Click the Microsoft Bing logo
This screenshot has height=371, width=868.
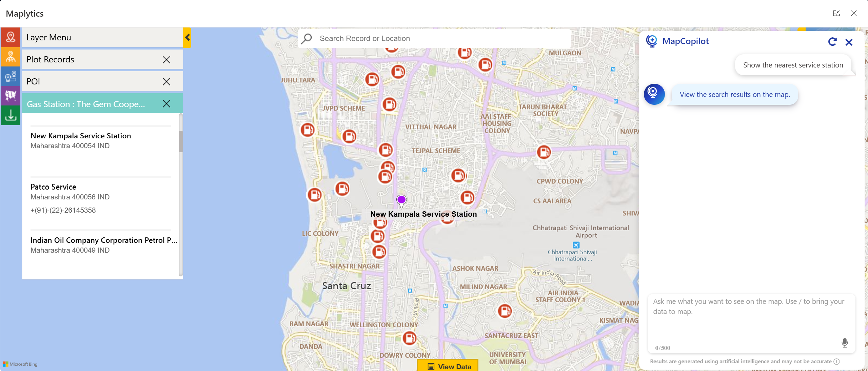[20, 364]
